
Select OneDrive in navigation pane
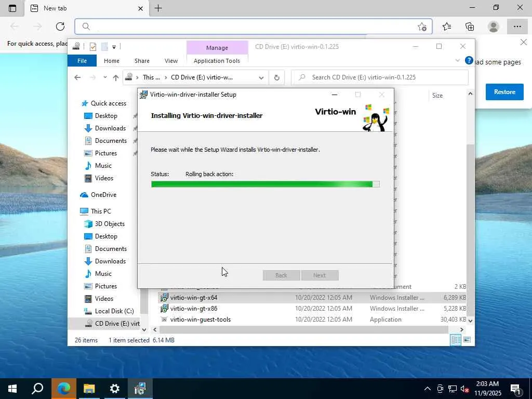103,195
